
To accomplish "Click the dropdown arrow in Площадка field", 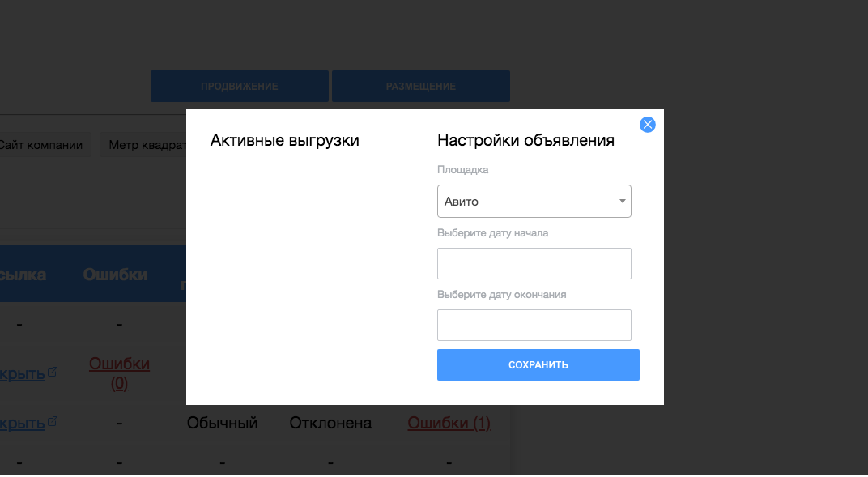I will click(623, 202).
